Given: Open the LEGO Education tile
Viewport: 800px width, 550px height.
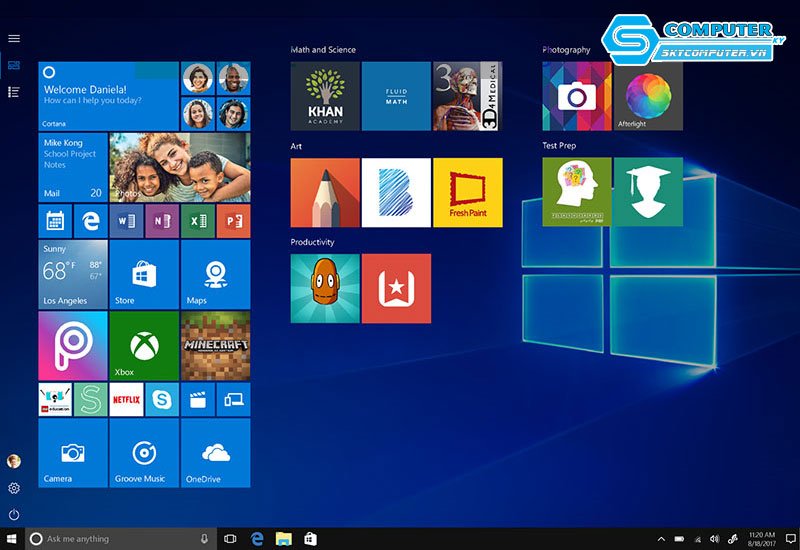Looking at the screenshot, I should [x=55, y=399].
